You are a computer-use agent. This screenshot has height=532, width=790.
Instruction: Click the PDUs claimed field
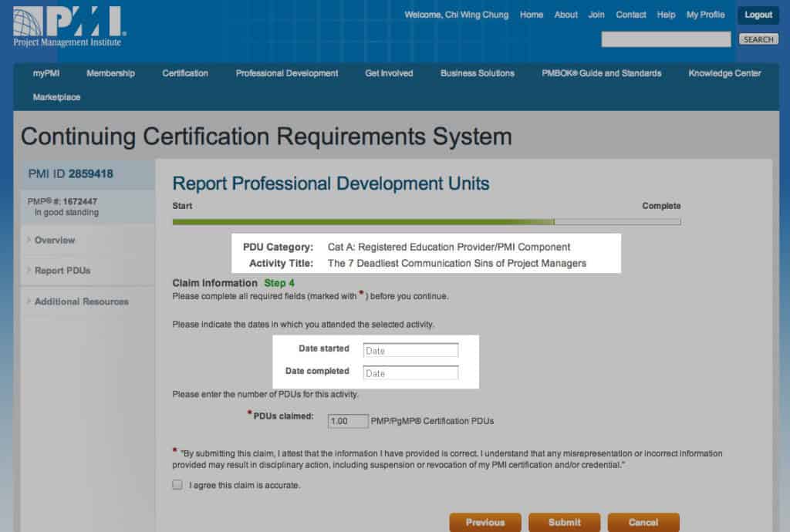(x=348, y=421)
